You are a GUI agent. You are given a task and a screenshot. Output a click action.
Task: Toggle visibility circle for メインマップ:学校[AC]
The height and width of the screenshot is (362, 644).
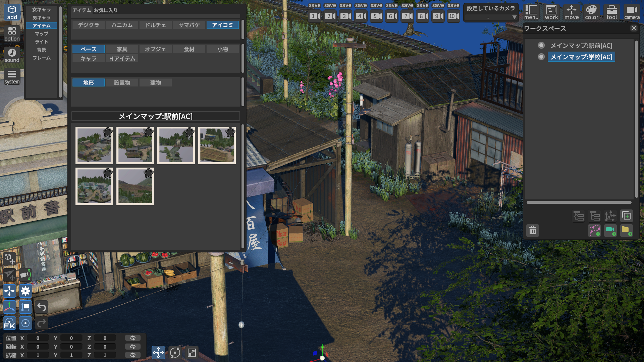pyautogui.click(x=541, y=57)
